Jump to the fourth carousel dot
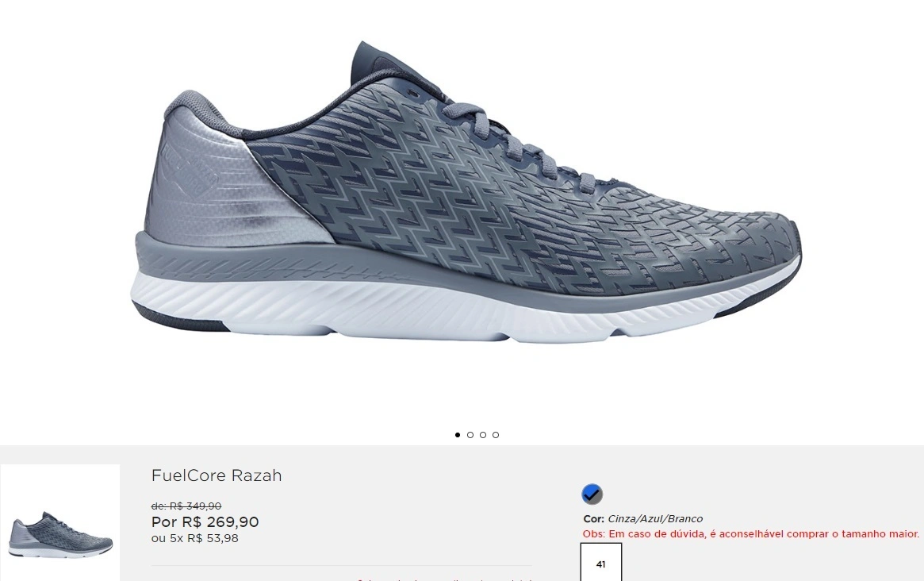The width and height of the screenshot is (924, 581). [496, 435]
